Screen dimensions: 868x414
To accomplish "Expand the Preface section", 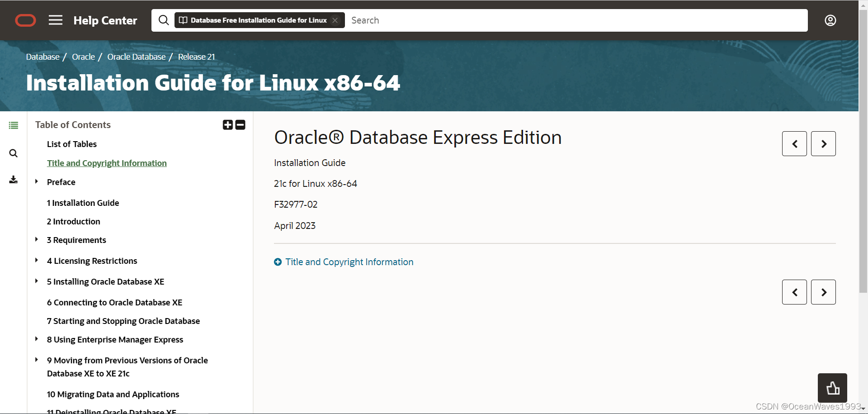I will 37,181.
